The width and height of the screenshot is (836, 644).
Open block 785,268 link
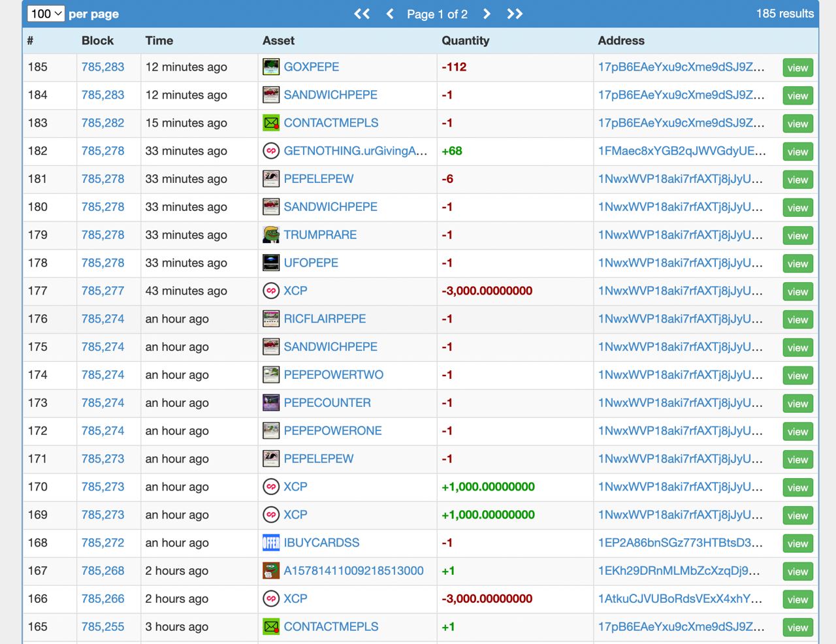click(103, 571)
